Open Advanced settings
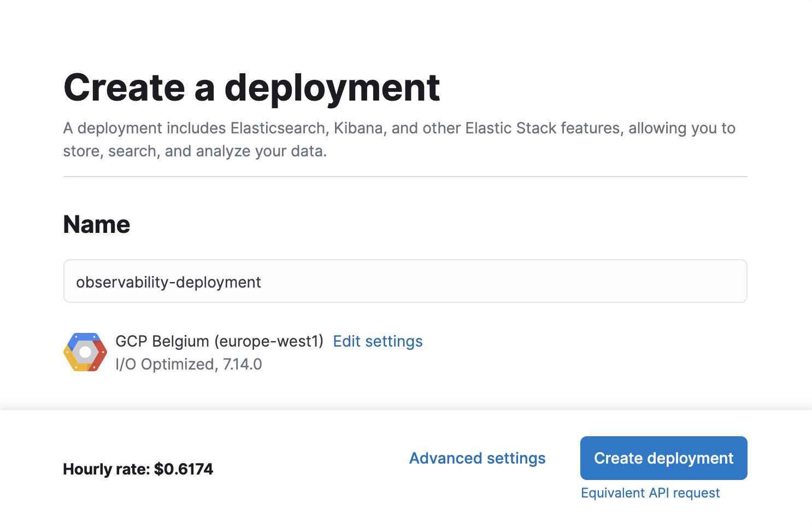Viewport: 812px width, 527px height. [x=477, y=458]
